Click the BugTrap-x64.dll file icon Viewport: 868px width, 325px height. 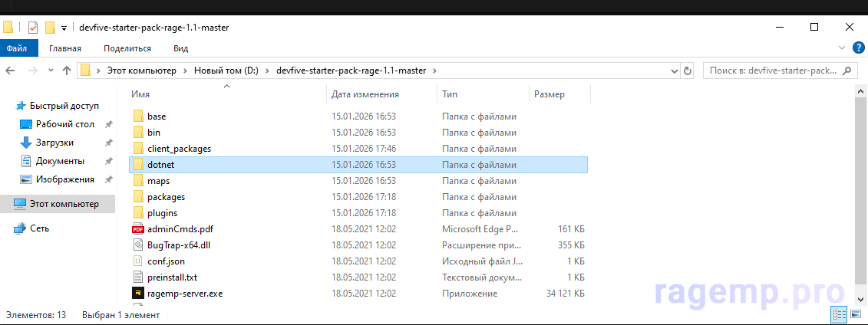(x=138, y=245)
